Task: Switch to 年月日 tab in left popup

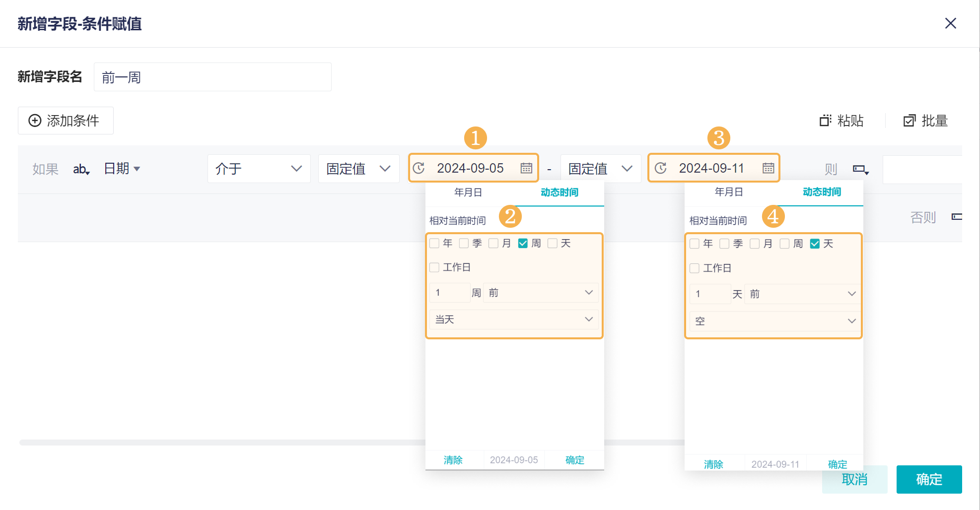Action: pyautogui.click(x=468, y=192)
